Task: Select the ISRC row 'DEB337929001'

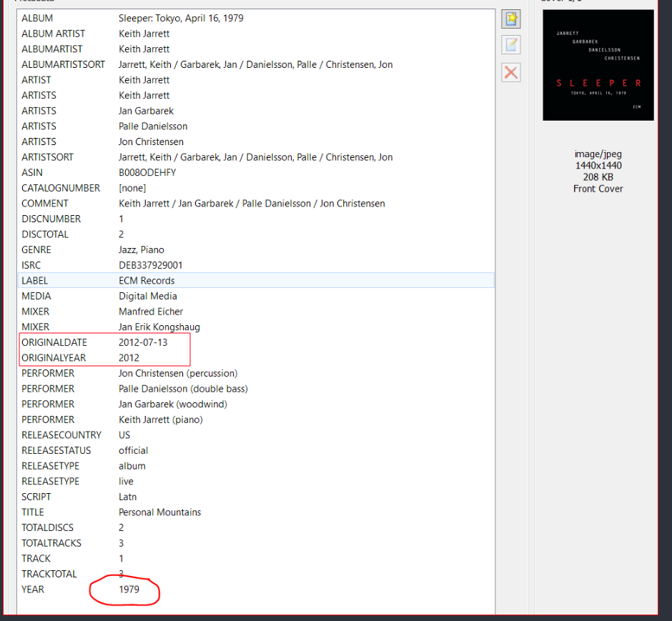Action: [256, 265]
